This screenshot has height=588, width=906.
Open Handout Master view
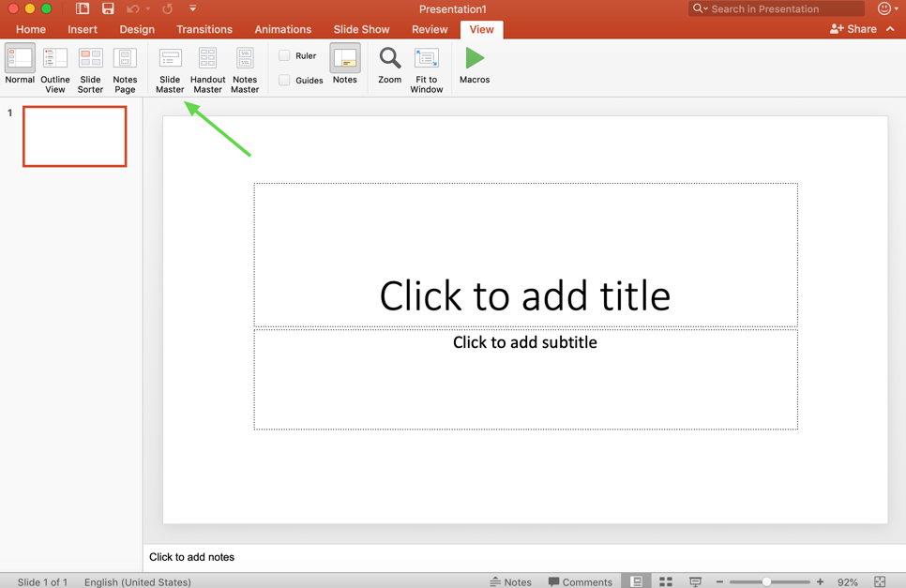point(207,69)
